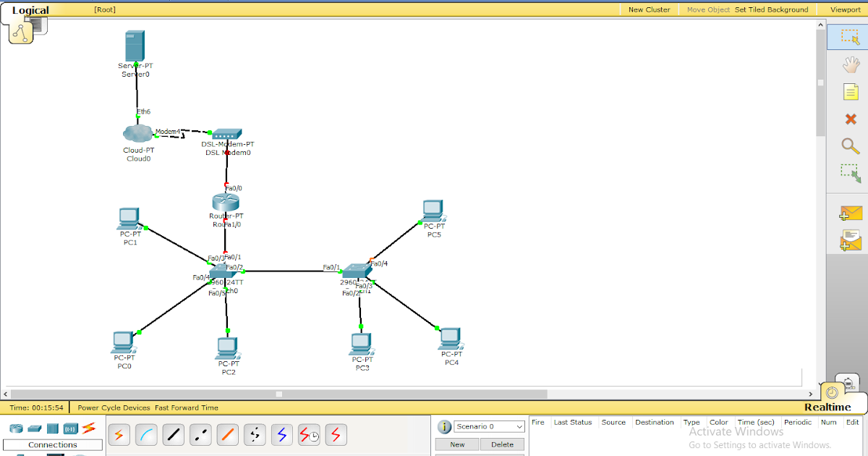
Task: Choose the Automatic connection lightning icon
Action: coord(119,434)
